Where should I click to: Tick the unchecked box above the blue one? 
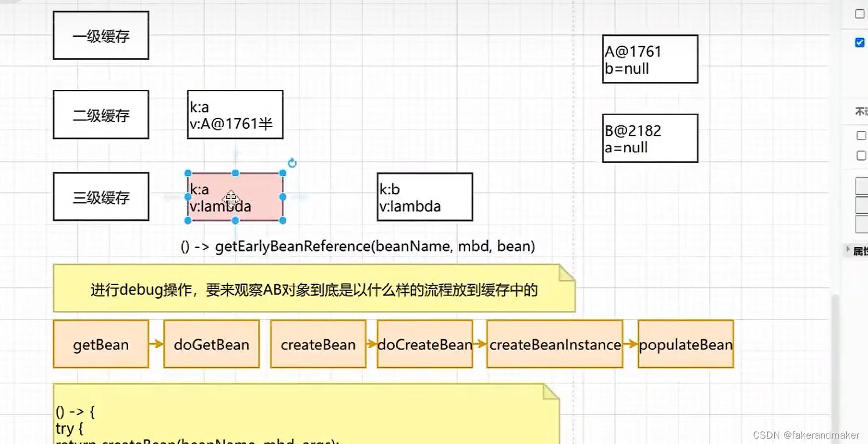tap(860, 14)
